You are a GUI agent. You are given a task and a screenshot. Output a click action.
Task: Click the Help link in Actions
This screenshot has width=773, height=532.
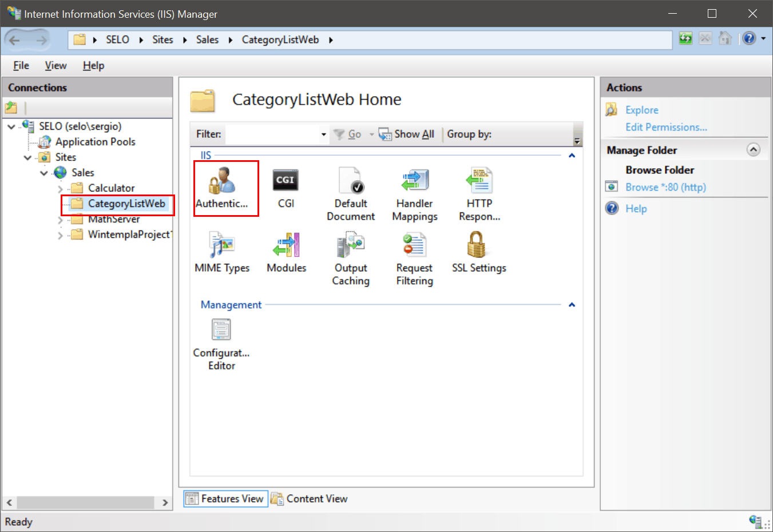point(636,208)
